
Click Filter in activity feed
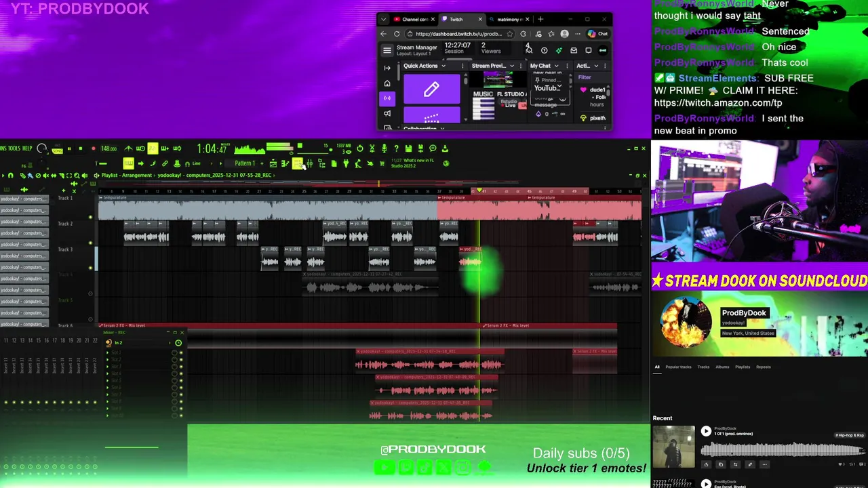pos(585,77)
